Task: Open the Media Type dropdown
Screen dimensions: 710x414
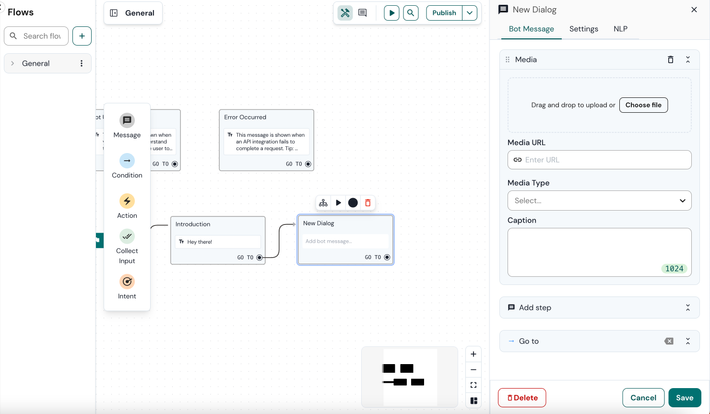Action: click(599, 200)
